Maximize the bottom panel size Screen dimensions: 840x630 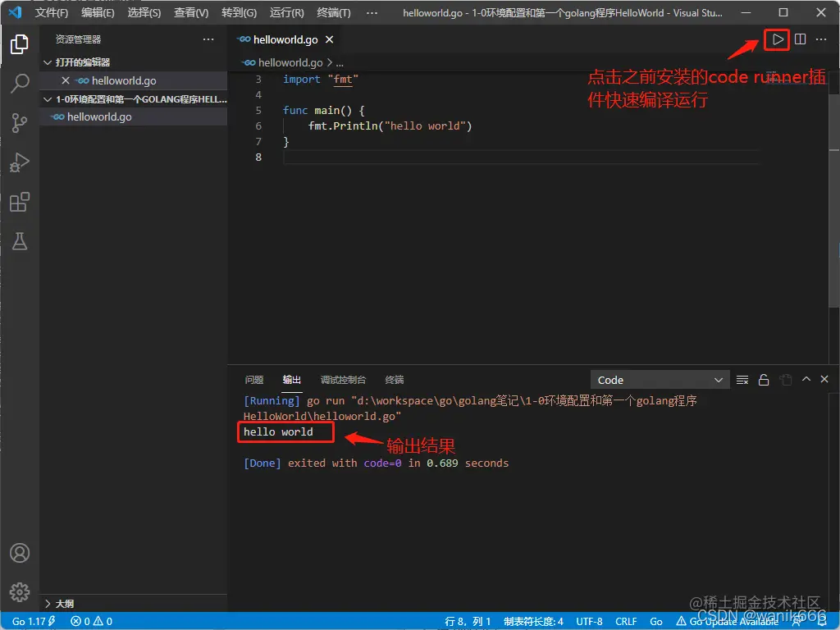(806, 379)
